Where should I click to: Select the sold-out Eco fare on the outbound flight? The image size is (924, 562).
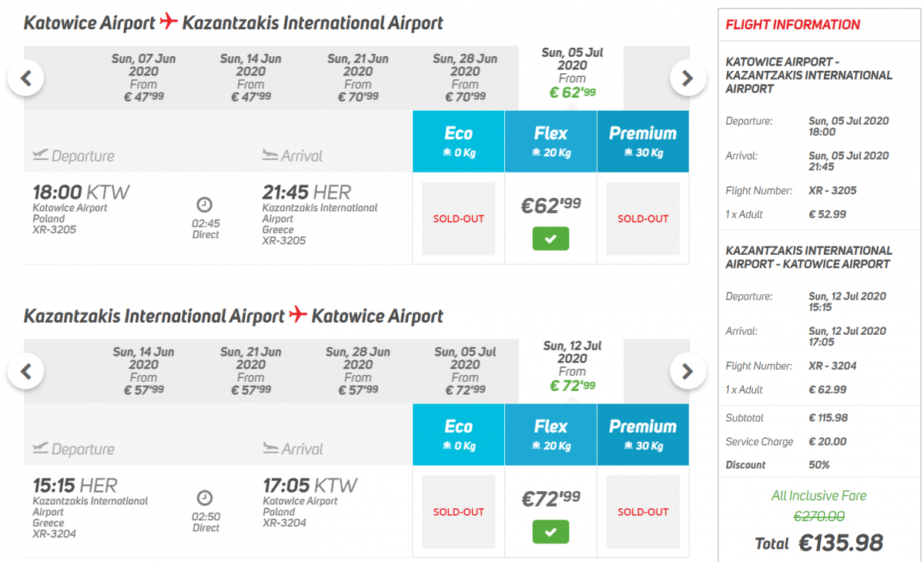[x=459, y=219]
